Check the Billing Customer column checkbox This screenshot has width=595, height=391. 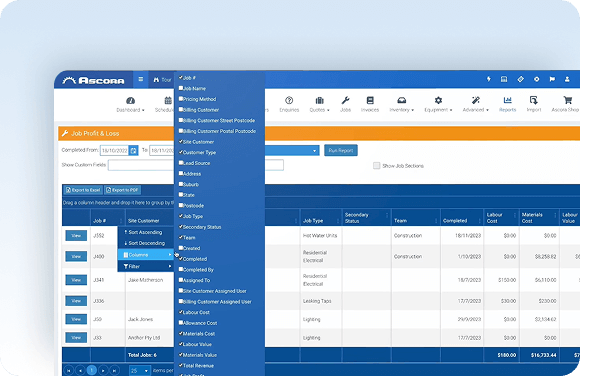181,109
